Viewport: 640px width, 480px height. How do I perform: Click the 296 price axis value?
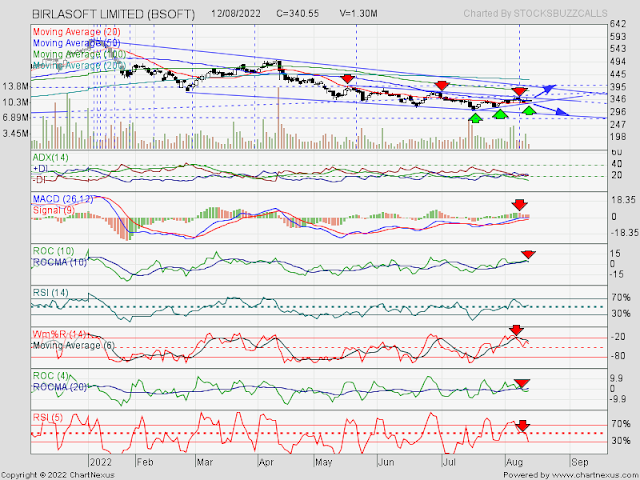point(618,112)
